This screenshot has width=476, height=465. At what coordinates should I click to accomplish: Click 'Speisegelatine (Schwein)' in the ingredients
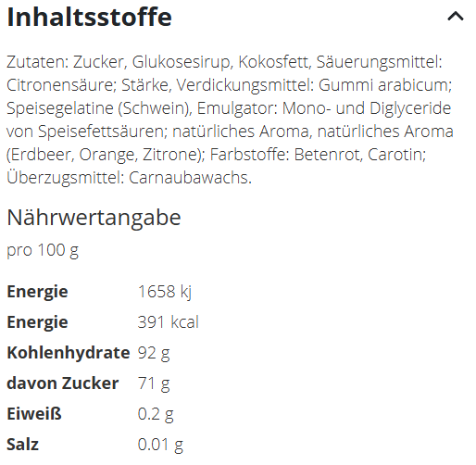99,108
